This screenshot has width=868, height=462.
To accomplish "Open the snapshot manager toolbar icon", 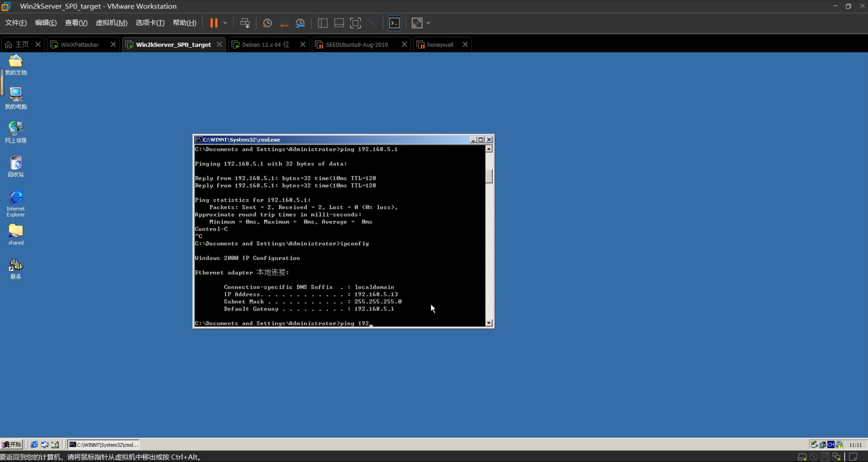I will click(x=300, y=23).
